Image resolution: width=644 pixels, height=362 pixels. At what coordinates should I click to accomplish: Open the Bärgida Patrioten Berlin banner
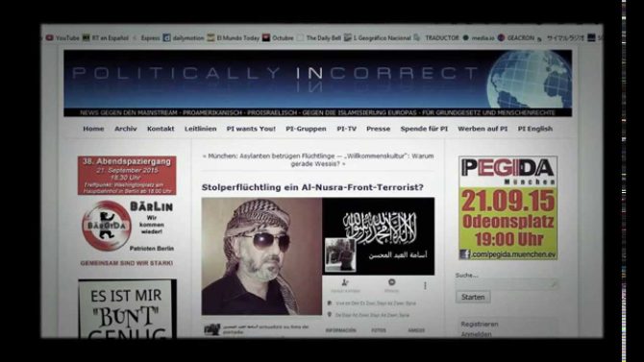[x=127, y=232]
